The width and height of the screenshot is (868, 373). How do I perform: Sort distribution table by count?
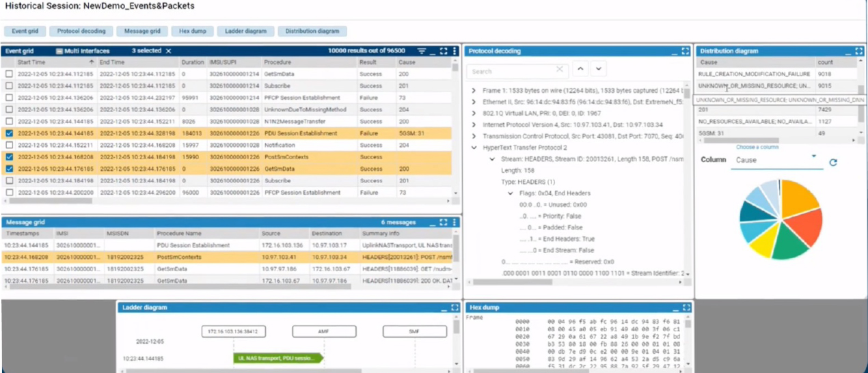point(826,62)
